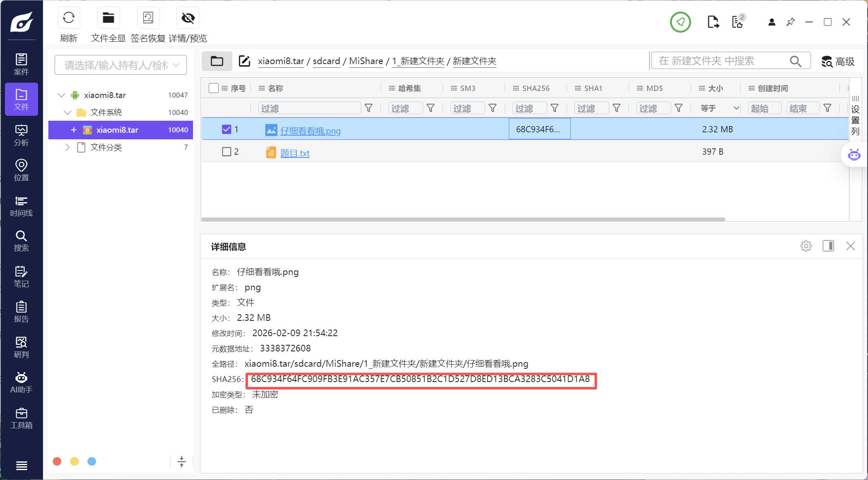Open the 签名恢复 signature recovery tool

tap(148, 18)
